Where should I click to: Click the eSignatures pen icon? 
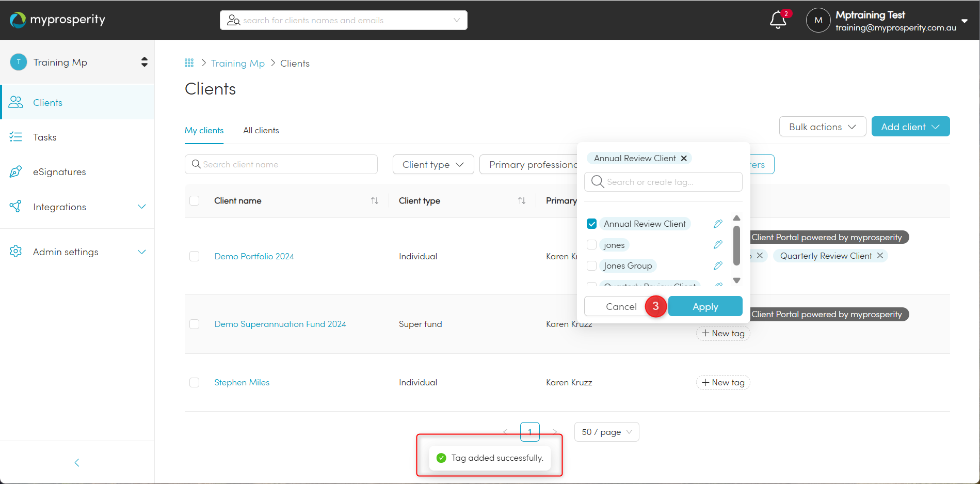click(16, 171)
